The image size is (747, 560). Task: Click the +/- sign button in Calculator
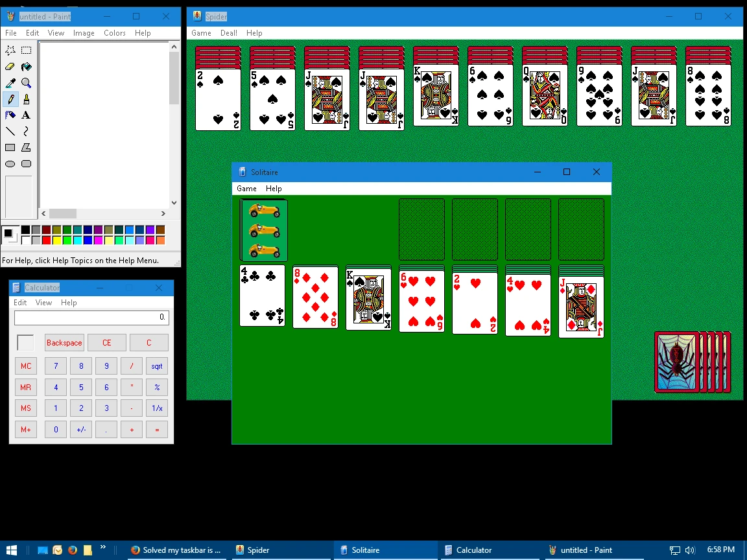[x=81, y=430]
